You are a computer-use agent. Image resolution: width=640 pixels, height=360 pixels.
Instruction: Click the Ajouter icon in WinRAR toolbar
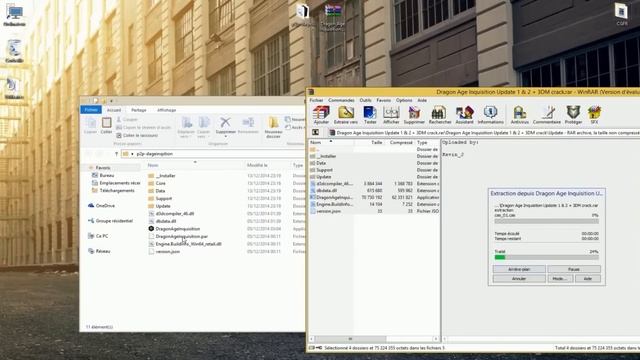[x=321, y=115]
